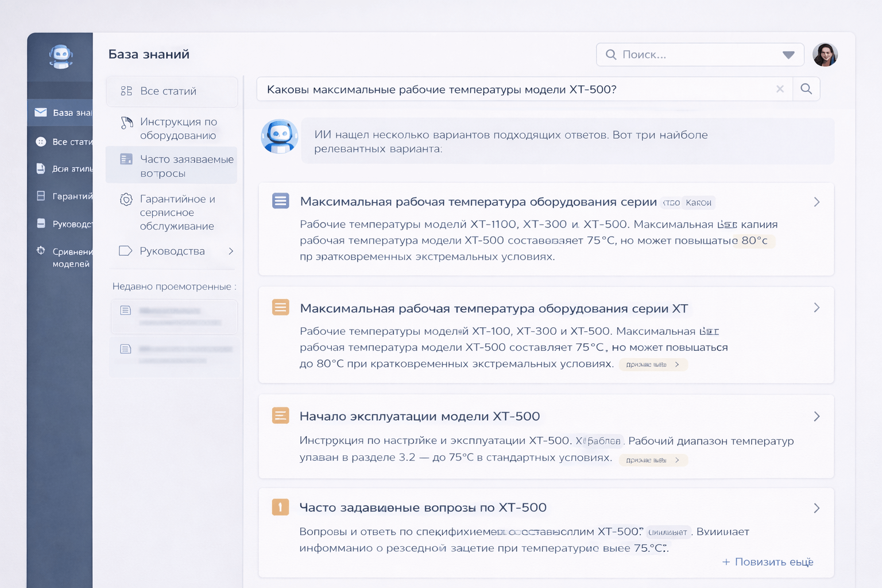Open the user profile avatar
Screen dimensions: 882x588
[825, 55]
